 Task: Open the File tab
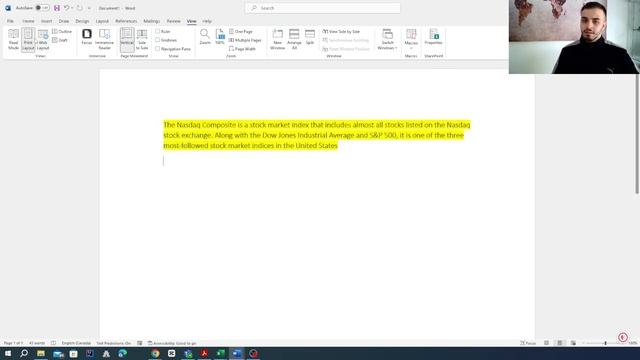coord(10,21)
